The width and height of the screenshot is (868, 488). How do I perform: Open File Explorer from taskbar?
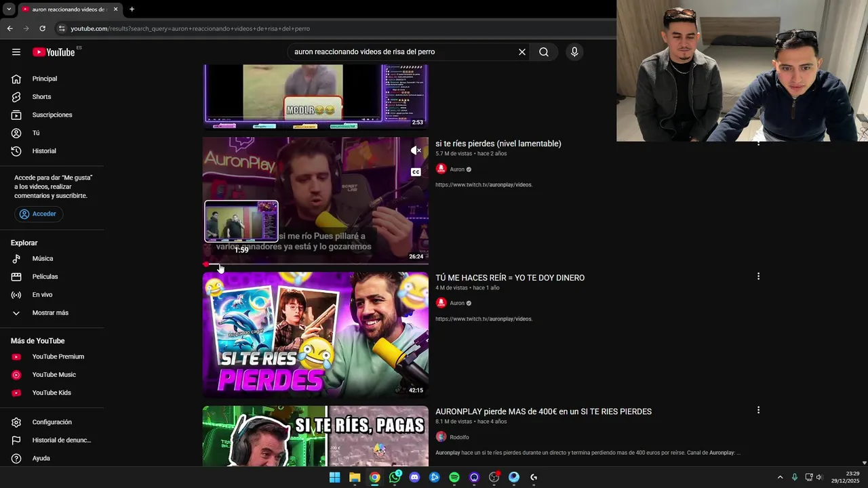[x=355, y=477]
